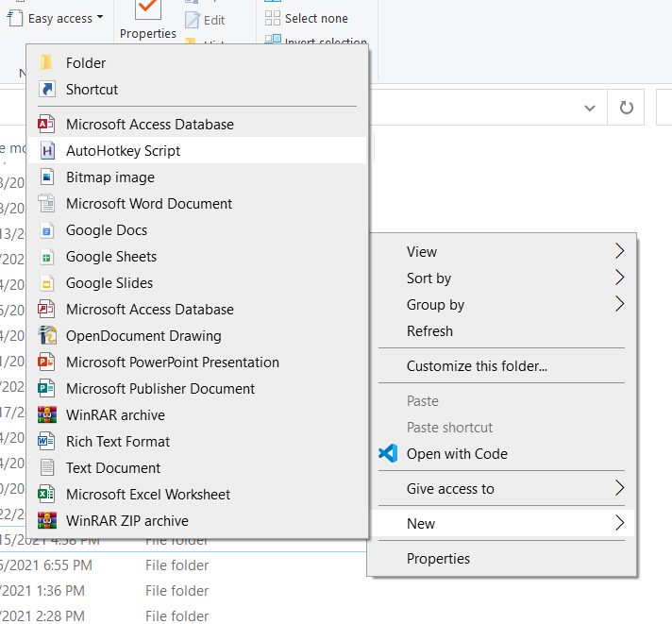Select Microsoft Publisher Document entry
This screenshot has width=672, height=624.
(197, 389)
